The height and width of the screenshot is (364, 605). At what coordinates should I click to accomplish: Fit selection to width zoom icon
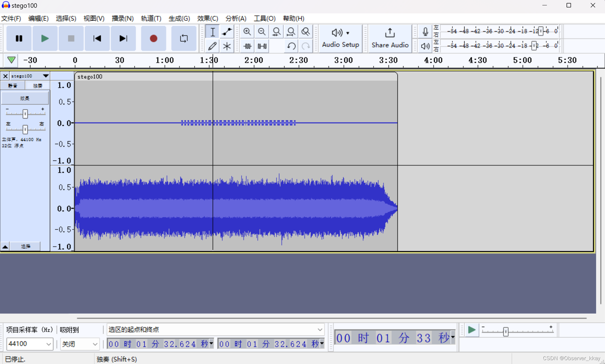tap(276, 32)
